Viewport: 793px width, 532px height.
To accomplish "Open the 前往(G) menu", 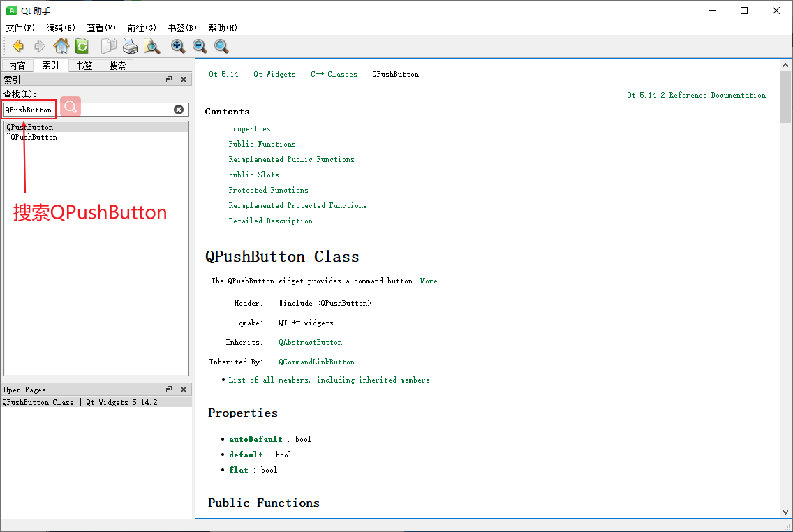I will 142,28.
